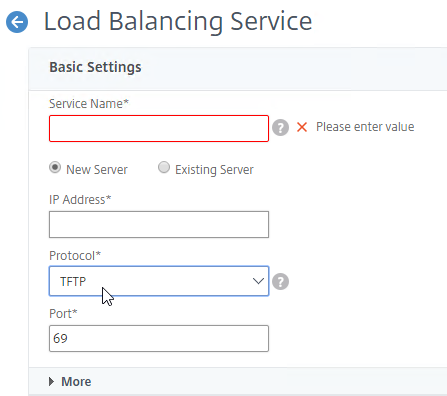Open help icon beside Service Name field
This screenshot has width=447, height=396.
click(x=280, y=127)
